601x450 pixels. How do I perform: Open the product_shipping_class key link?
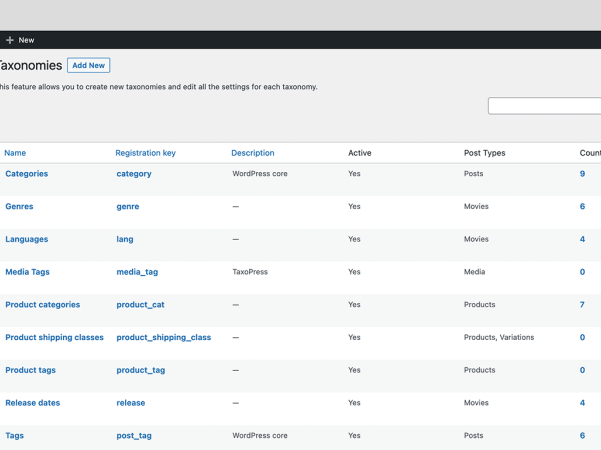163,338
